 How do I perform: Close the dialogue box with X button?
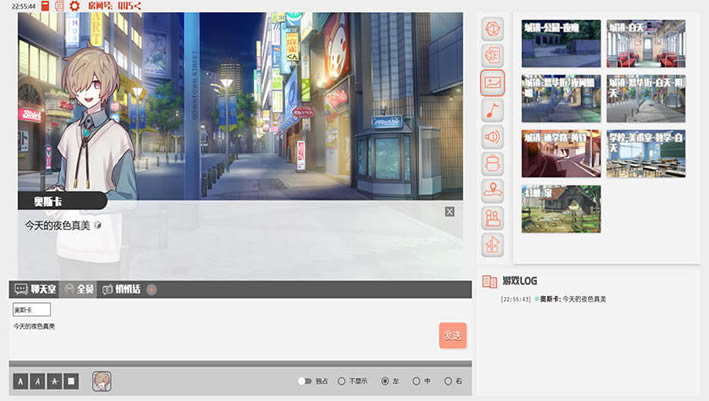click(x=449, y=211)
